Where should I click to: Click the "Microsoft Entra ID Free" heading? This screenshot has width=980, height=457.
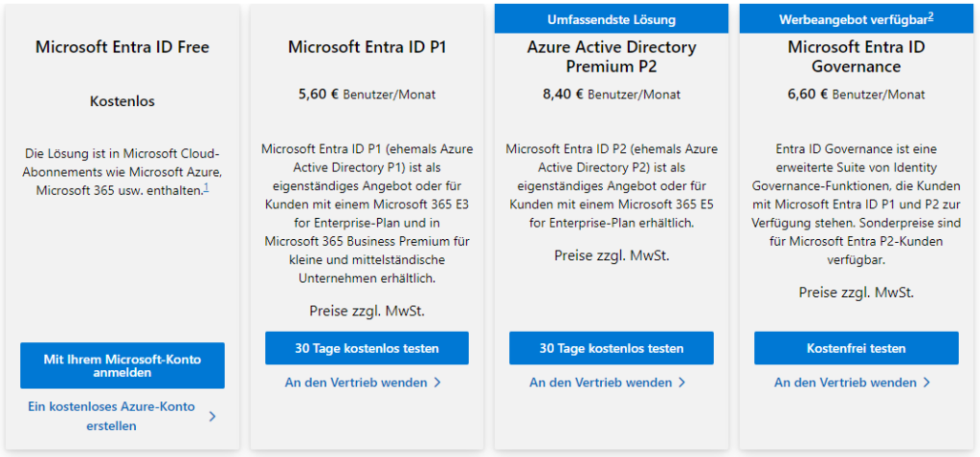pos(122,47)
